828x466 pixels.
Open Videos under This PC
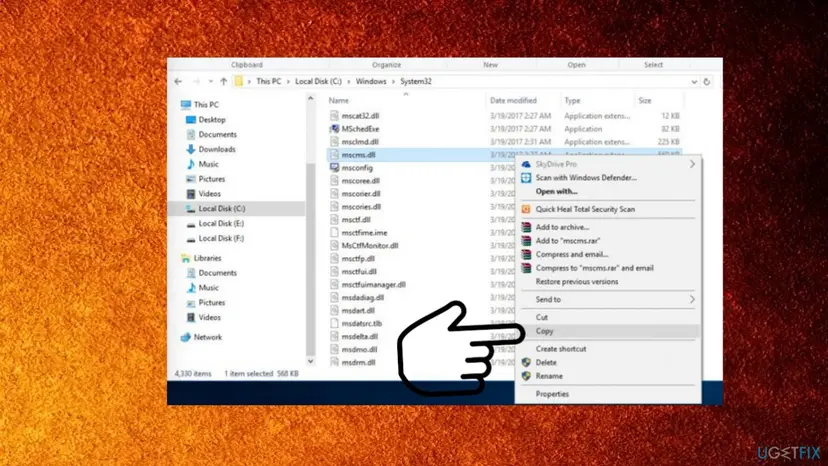pos(203,193)
